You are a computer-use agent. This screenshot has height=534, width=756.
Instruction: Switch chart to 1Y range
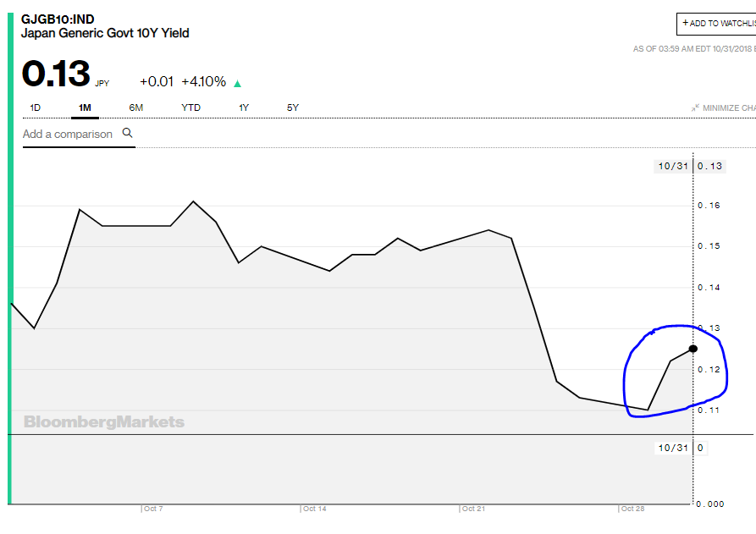[x=244, y=107]
